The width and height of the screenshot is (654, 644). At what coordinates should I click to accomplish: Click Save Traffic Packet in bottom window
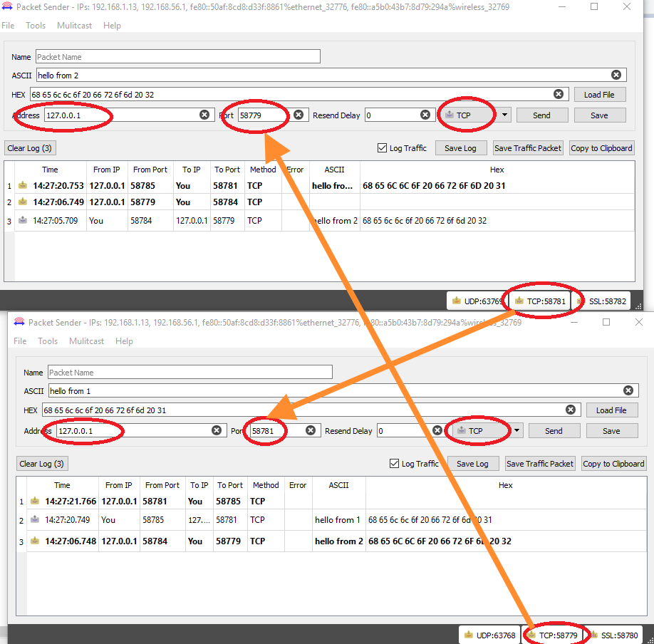point(540,464)
